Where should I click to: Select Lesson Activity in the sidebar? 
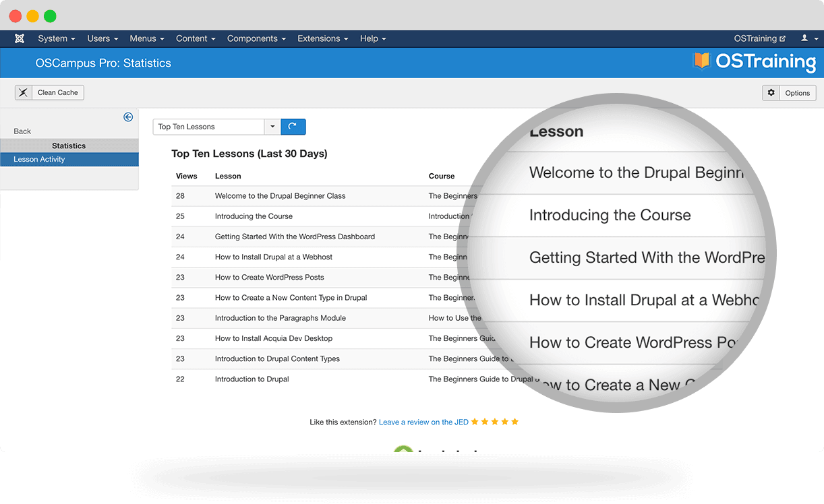(69, 159)
